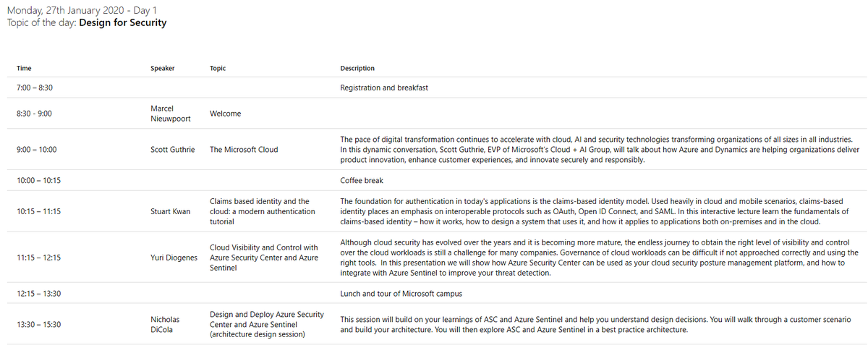Click speaker name 'Stuart Kwan'

pos(170,211)
